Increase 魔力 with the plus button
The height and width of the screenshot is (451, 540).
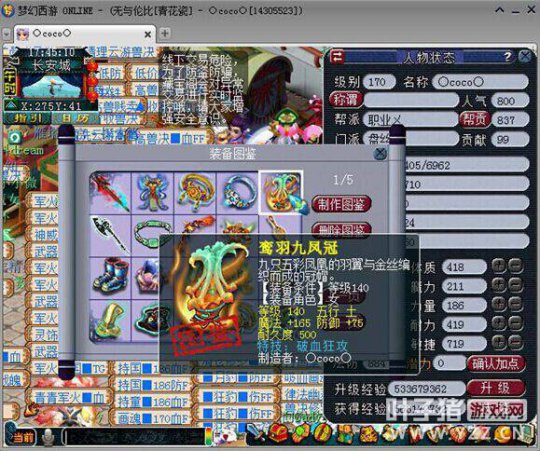coord(499,285)
